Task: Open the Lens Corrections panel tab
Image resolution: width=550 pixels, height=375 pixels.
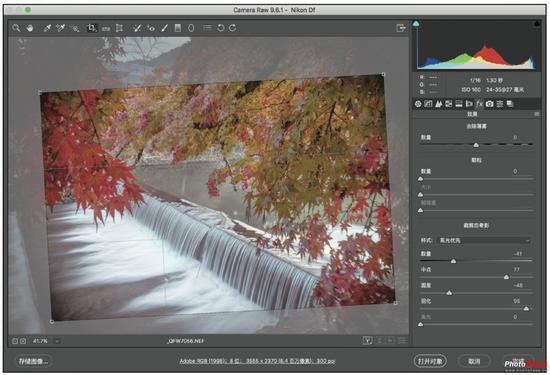Action: point(469,104)
